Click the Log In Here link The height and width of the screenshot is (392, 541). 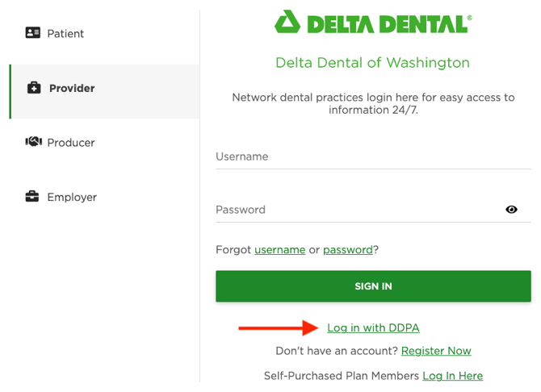point(452,376)
